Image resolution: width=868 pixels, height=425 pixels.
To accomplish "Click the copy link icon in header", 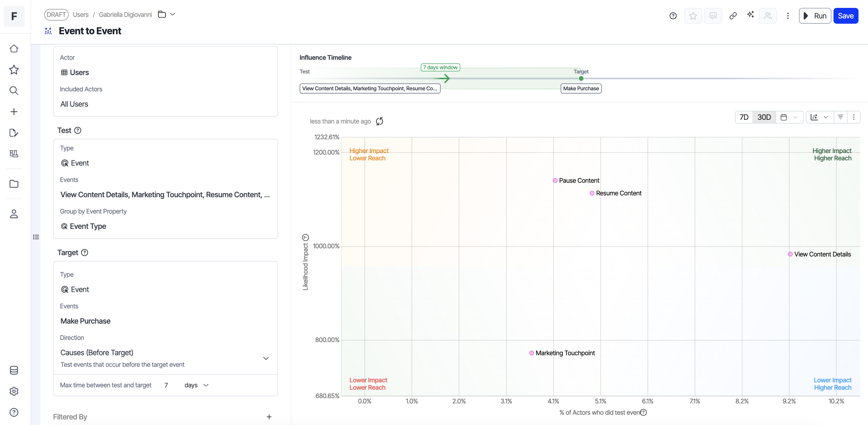I will point(733,16).
